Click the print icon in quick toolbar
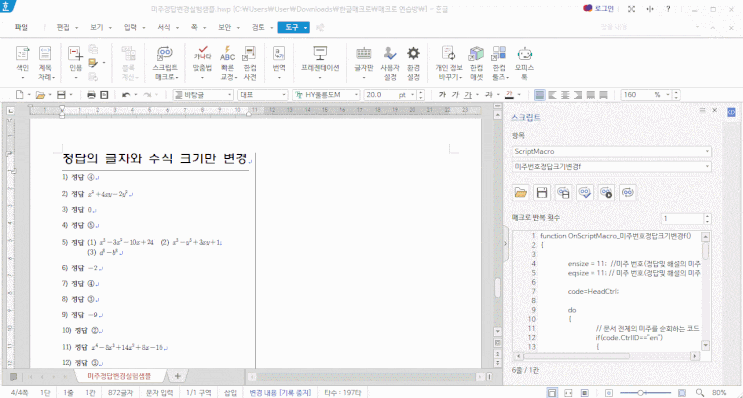The image size is (743, 398). pyautogui.click(x=91, y=95)
